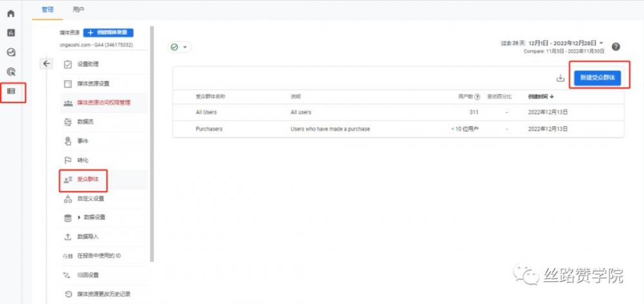
Task: Click the 归因设置 path icon
Action: pos(68,275)
